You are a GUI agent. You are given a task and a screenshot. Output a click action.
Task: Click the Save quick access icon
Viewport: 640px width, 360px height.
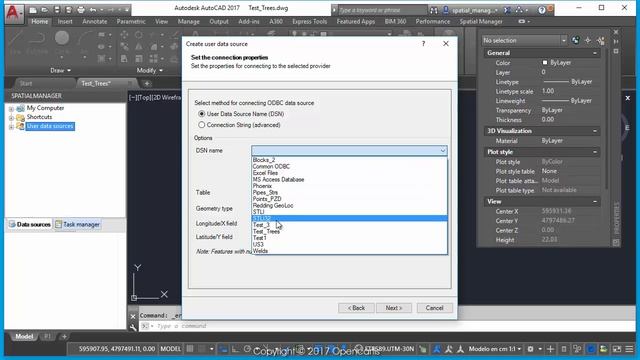(57, 10)
